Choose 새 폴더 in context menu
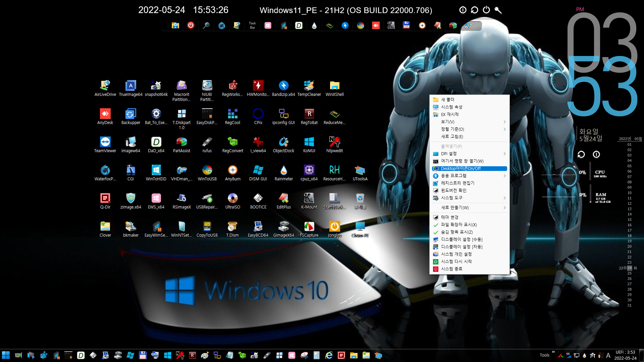This screenshot has height=362, width=644. click(470, 100)
